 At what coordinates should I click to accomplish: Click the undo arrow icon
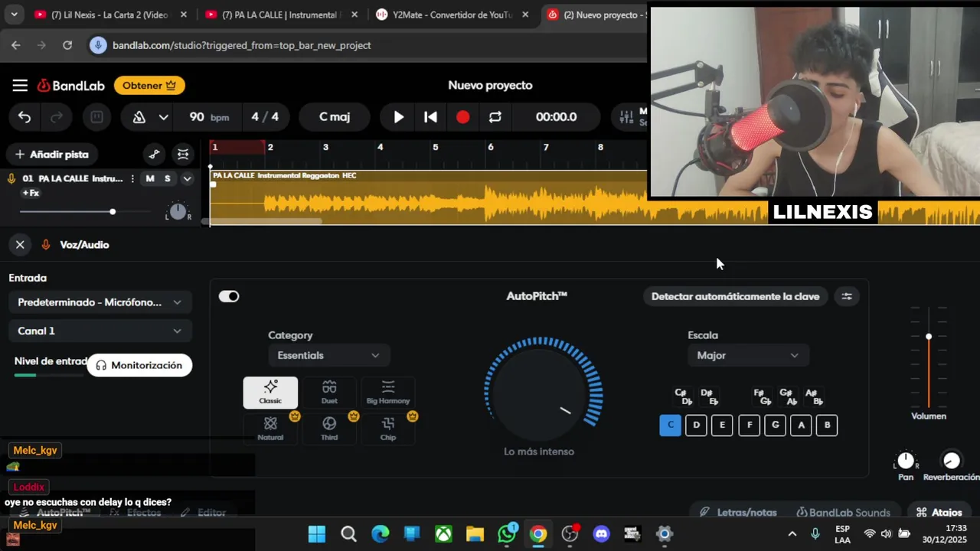pos(24,117)
